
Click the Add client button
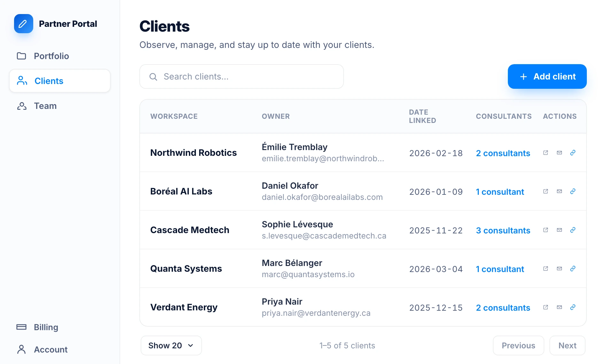pos(547,77)
